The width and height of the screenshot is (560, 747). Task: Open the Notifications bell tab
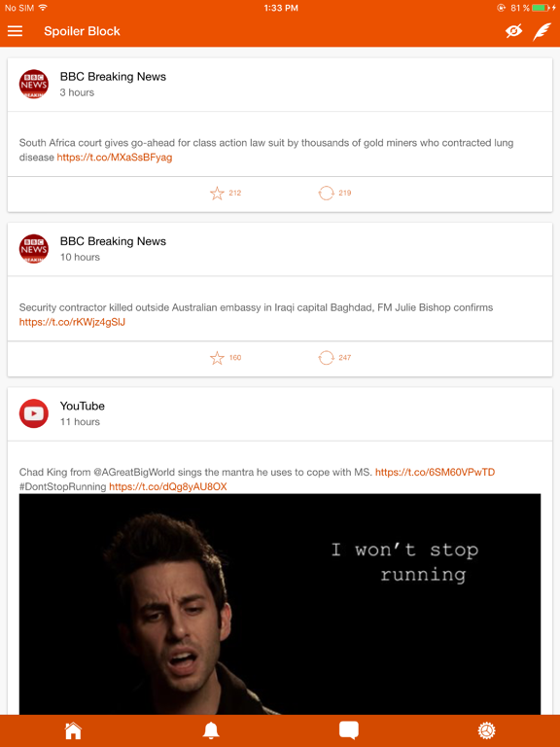(x=211, y=730)
